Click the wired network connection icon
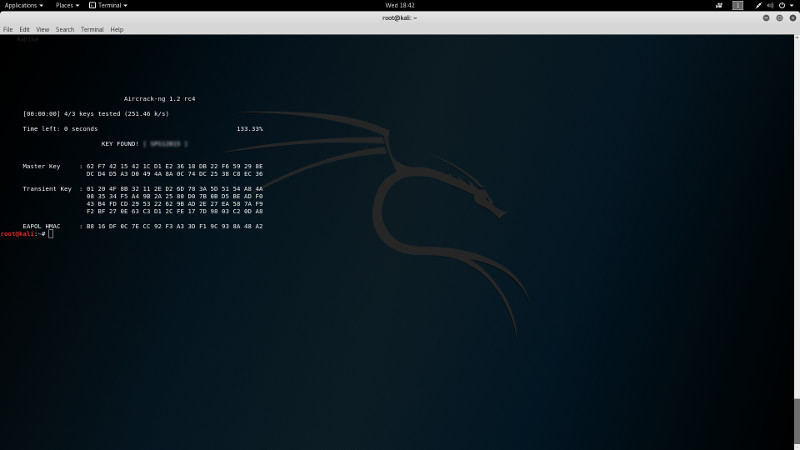The image size is (800, 450). 759,5
